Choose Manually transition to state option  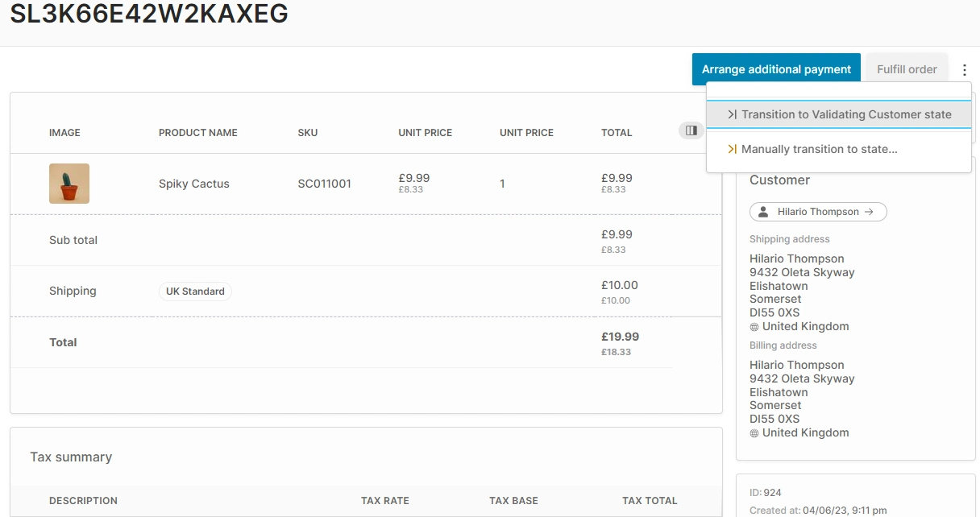coord(818,149)
